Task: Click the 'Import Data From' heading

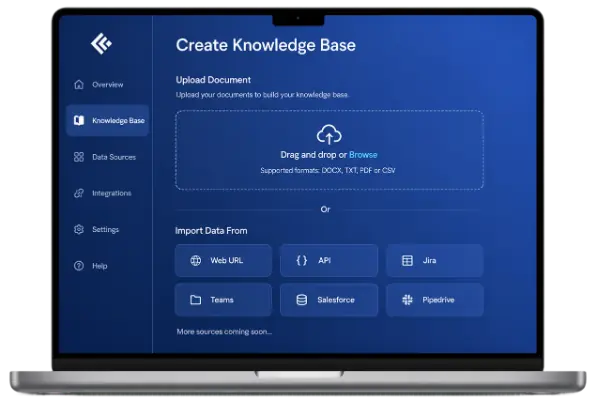Action: pos(211,231)
